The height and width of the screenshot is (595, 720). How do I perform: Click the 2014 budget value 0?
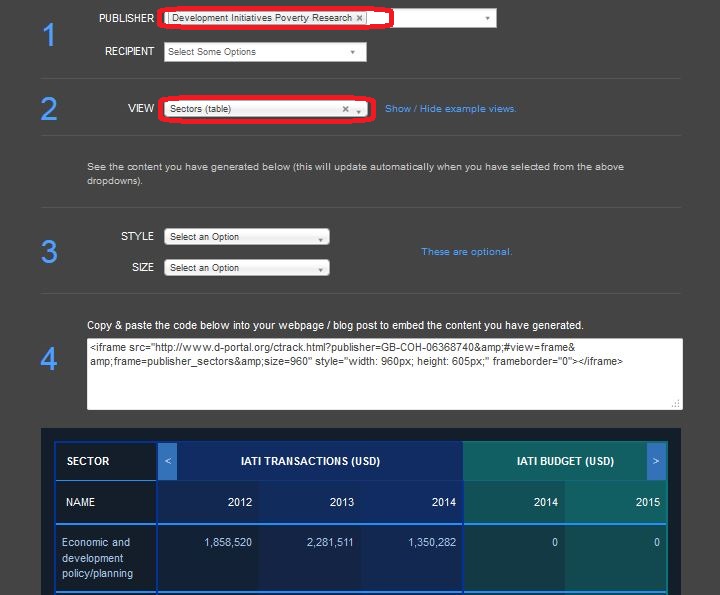coord(555,542)
